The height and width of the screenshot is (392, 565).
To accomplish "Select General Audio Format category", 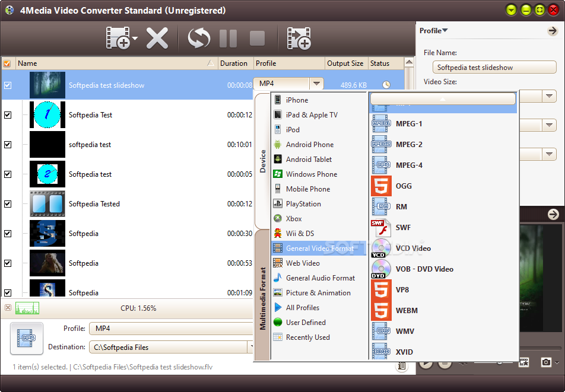I will coord(319,278).
